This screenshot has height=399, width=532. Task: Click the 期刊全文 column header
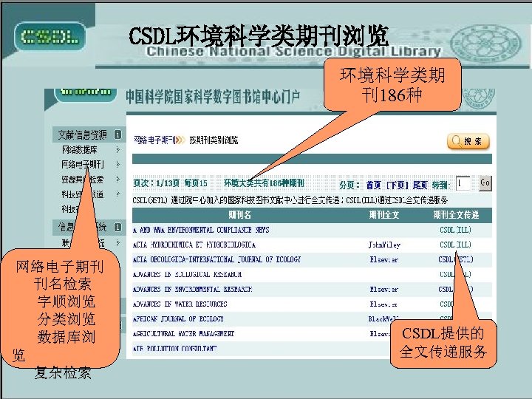tap(384, 215)
